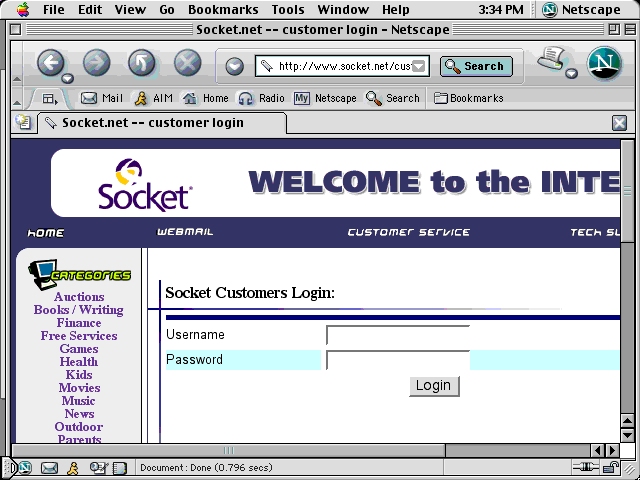Click the vertical scrollbar down arrow
Screen dimensions: 640x480
point(627,435)
